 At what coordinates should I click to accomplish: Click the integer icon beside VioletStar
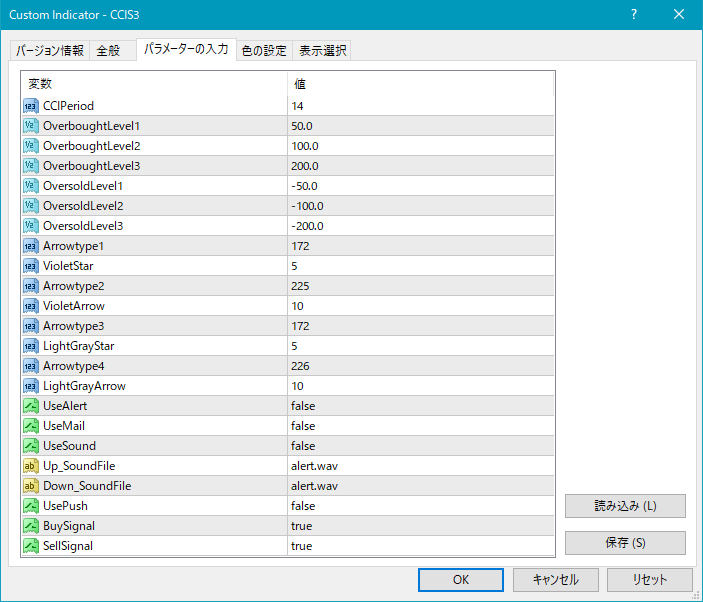[30, 266]
